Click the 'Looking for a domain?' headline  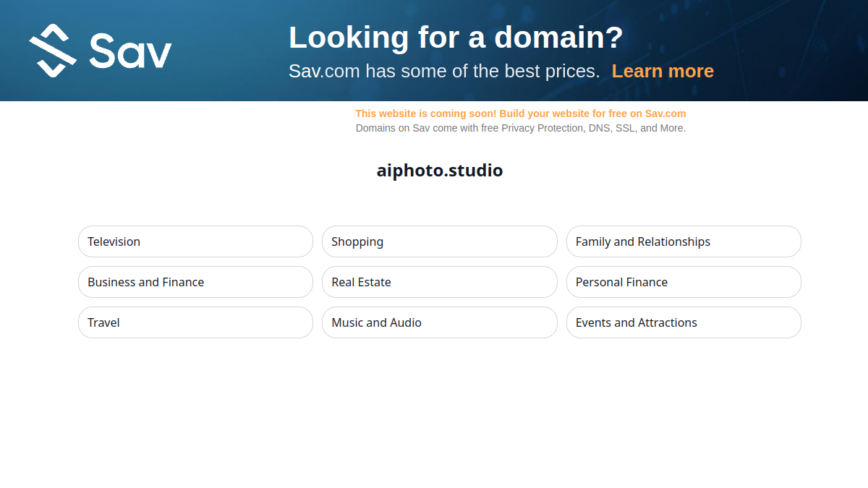coord(456,38)
